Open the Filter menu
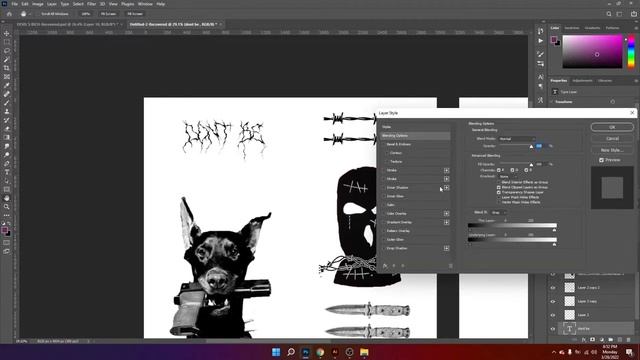The image size is (640, 360). 91,4
